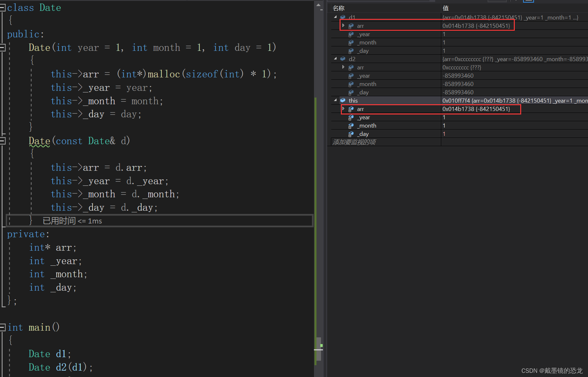Select d2 _month value -858993460

(458, 84)
